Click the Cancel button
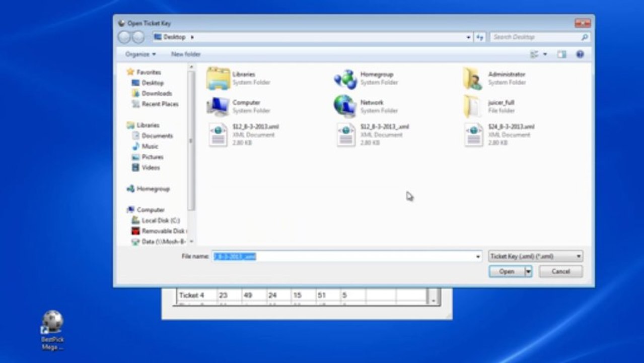The image size is (644, 363). point(560,271)
